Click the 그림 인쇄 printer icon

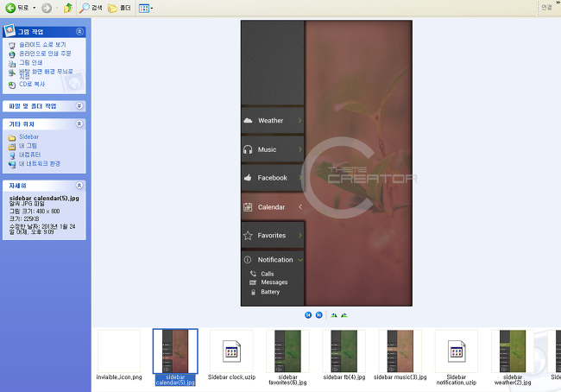pos(12,63)
